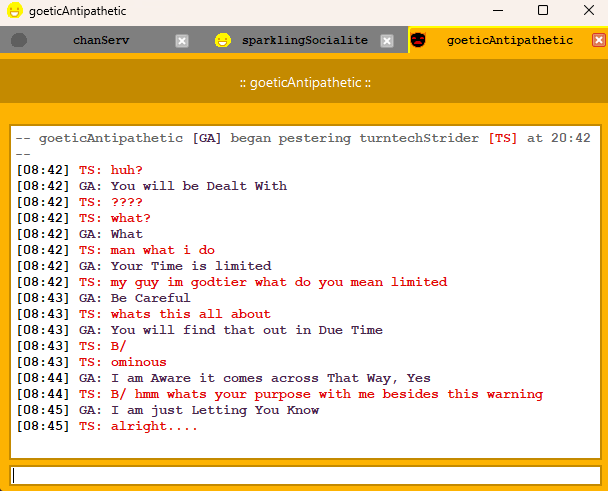This screenshot has width=608, height=491.
Task: Click the message 'TS: ????'
Action: (111, 202)
